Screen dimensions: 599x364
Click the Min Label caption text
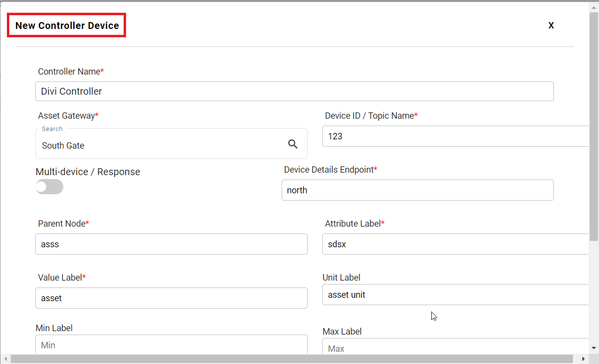coord(54,328)
